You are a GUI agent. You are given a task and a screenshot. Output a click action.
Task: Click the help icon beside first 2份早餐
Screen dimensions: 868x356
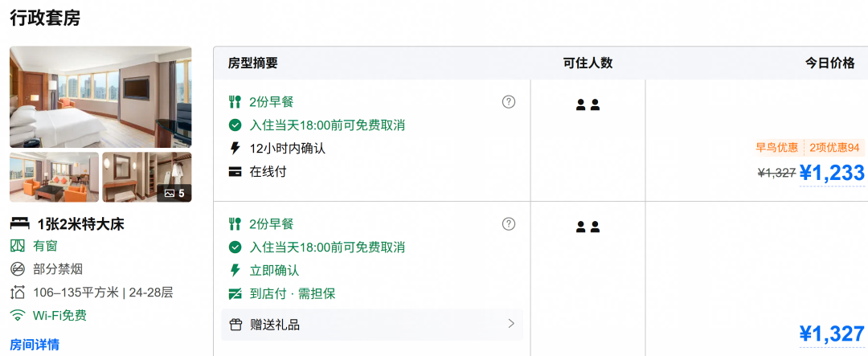pos(508,102)
